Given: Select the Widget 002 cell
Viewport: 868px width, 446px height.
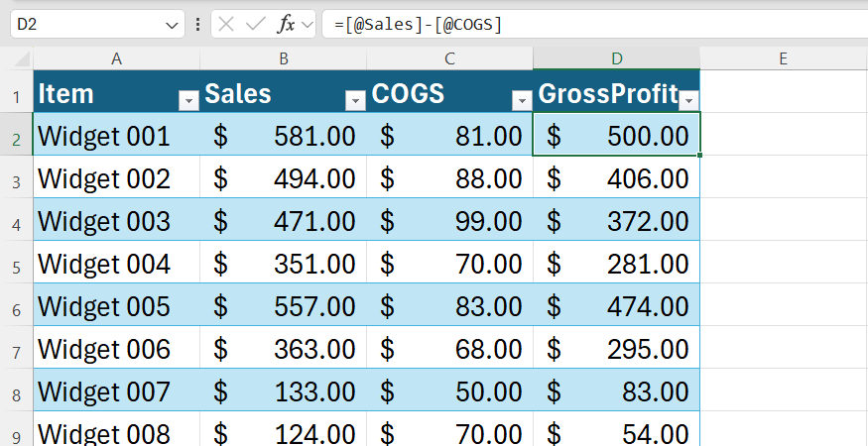Looking at the screenshot, I should 116,177.
